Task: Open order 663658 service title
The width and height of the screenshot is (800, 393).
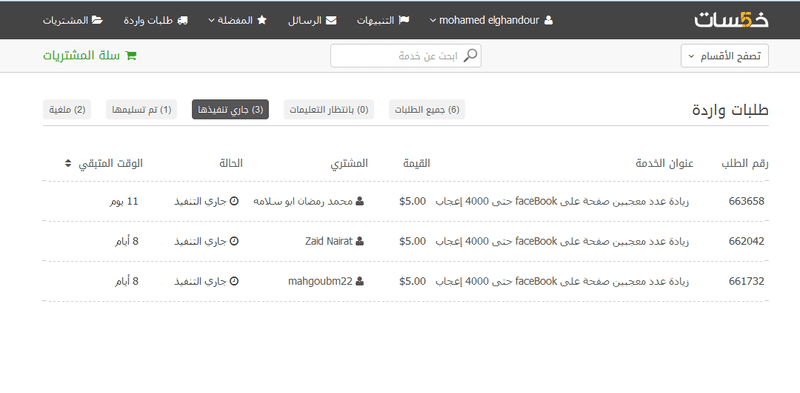Action: click(x=562, y=201)
